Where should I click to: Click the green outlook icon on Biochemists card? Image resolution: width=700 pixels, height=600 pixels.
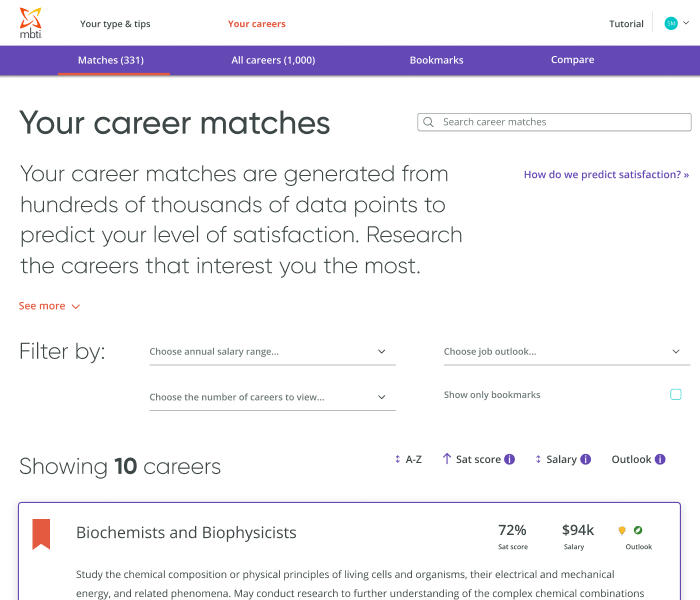[638, 530]
